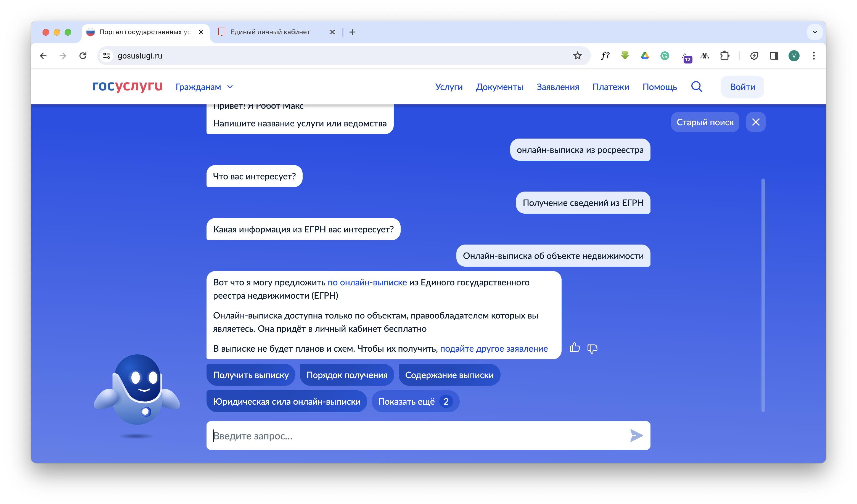Open the Помощь menu
857x504 pixels.
pos(659,87)
